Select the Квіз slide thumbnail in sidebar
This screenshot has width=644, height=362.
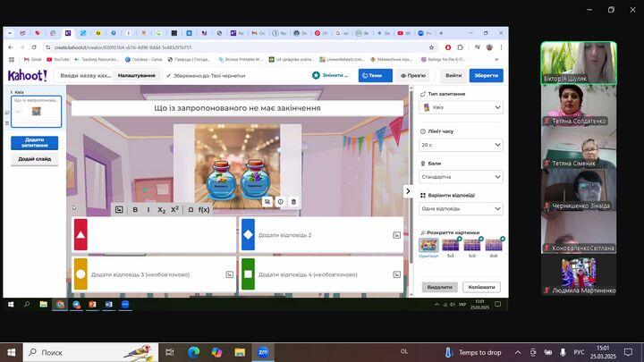click(x=36, y=111)
